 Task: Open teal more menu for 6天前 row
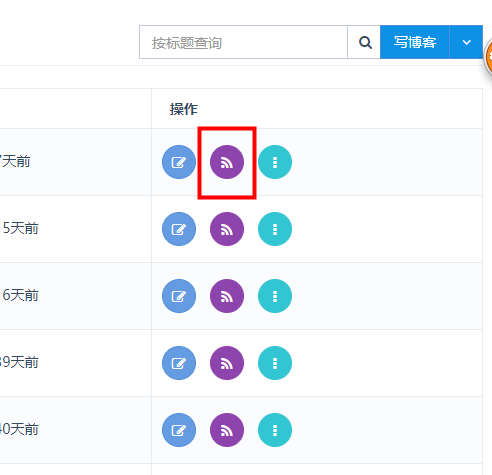click(275, 296)
